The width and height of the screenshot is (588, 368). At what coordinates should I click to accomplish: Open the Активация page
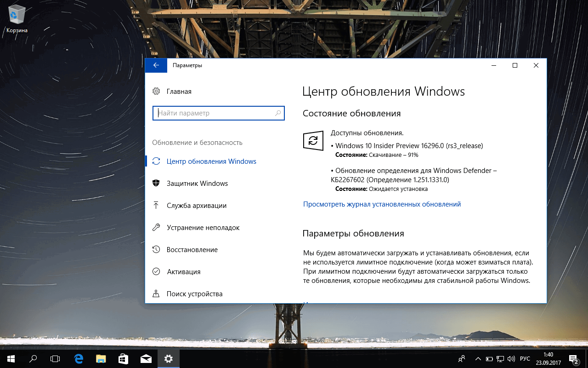183,271
